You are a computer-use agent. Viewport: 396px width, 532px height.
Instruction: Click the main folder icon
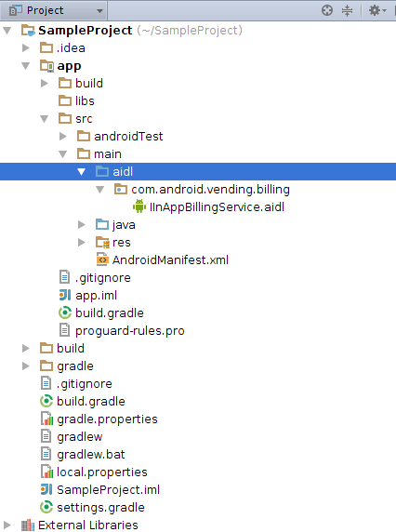(84, 153)
